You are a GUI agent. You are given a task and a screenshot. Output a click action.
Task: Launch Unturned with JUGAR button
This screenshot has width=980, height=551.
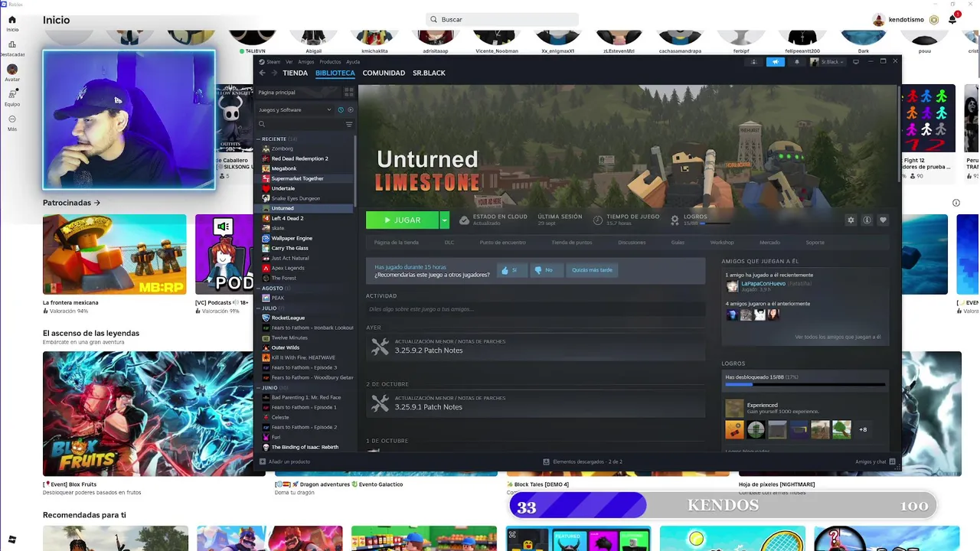402,220
